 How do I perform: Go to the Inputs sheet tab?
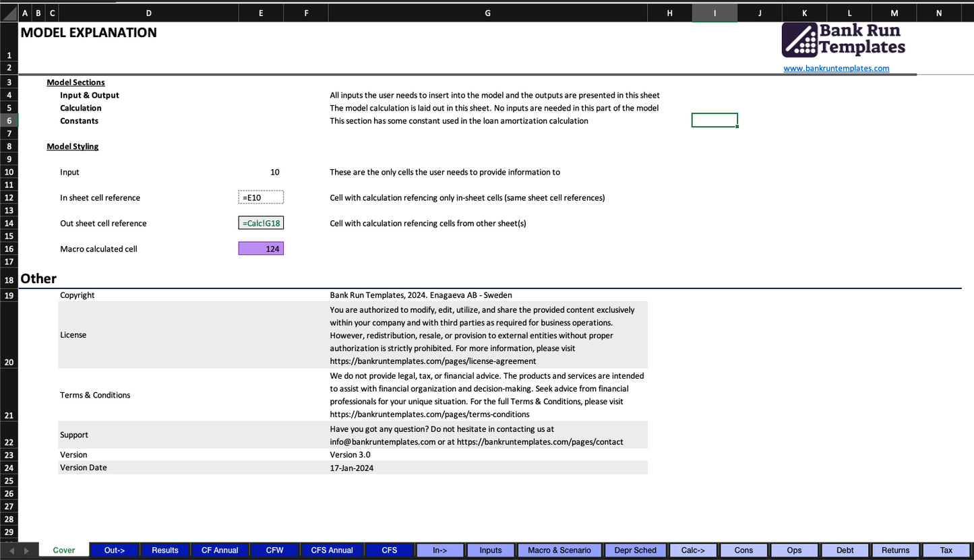point(491,550)
